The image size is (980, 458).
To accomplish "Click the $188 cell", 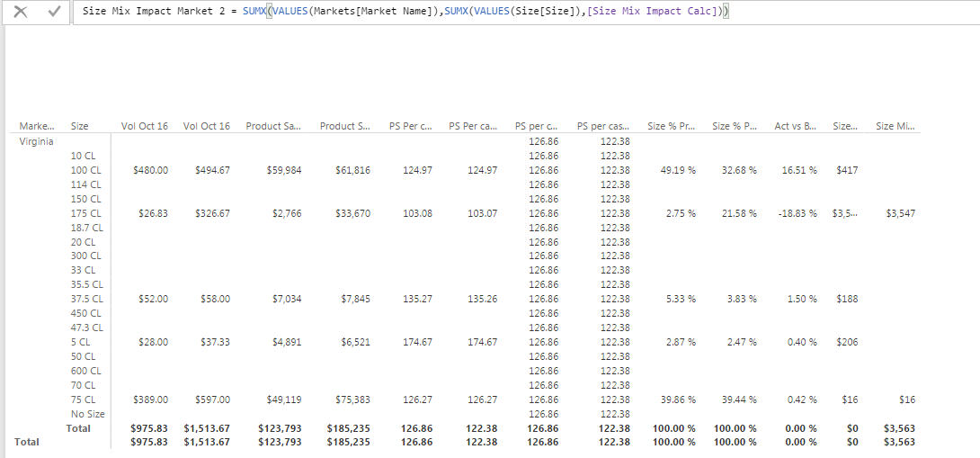I will (x=848, y=299).
